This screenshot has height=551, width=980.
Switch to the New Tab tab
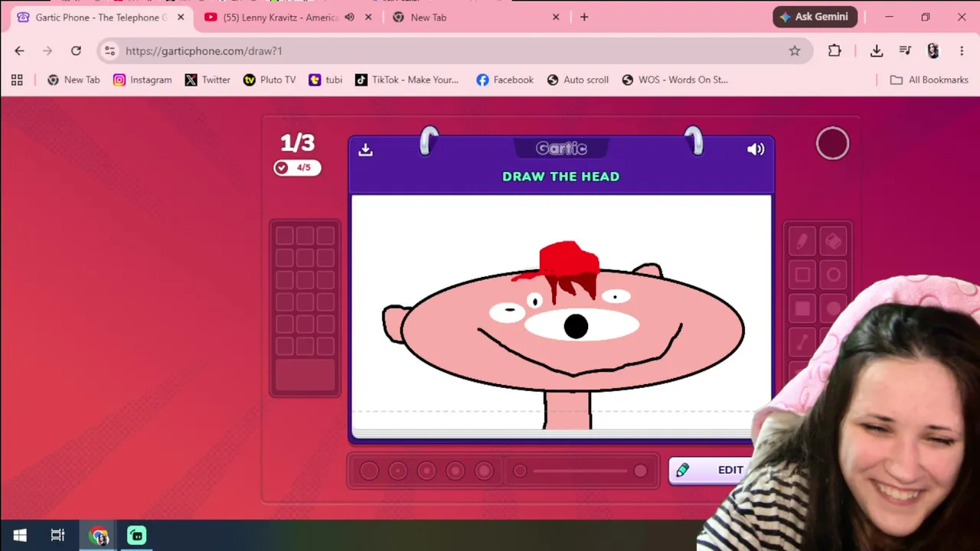point(475,17)
